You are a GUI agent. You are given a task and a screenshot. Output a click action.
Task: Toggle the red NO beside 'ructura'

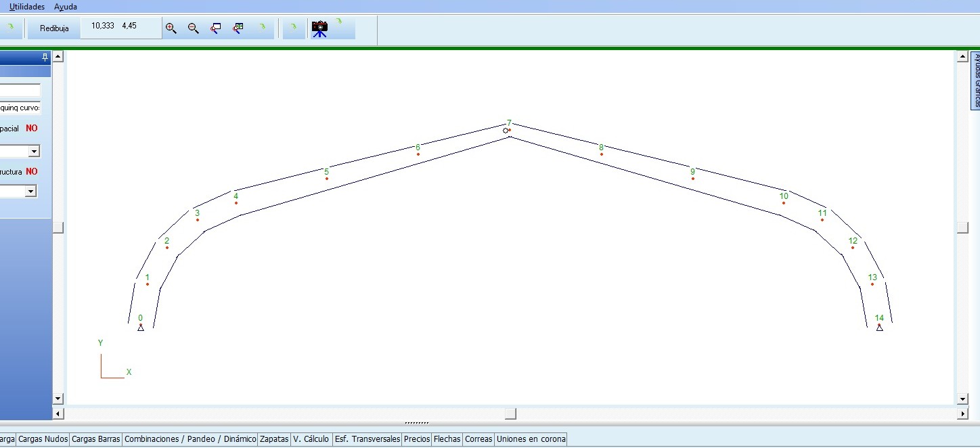[32, 172]
